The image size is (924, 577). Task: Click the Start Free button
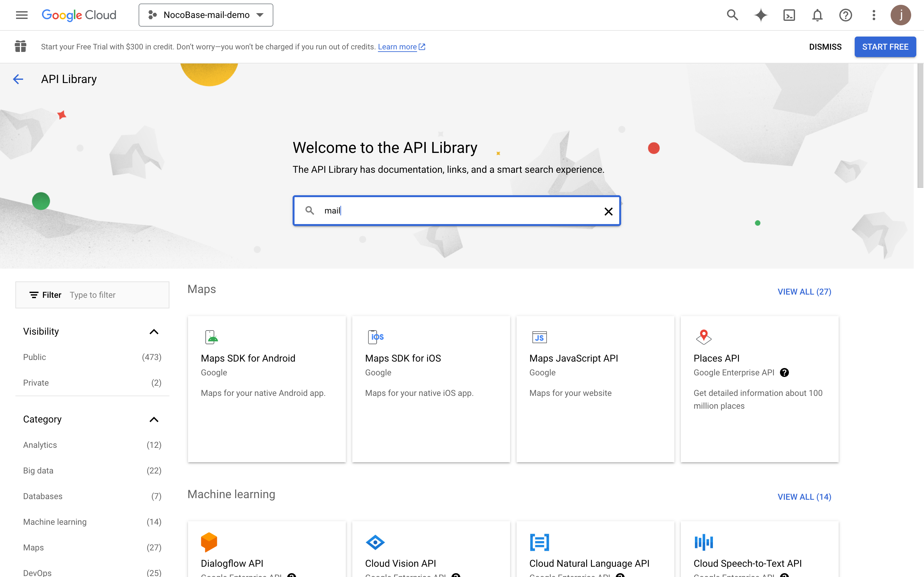click(x=885, y=46)
